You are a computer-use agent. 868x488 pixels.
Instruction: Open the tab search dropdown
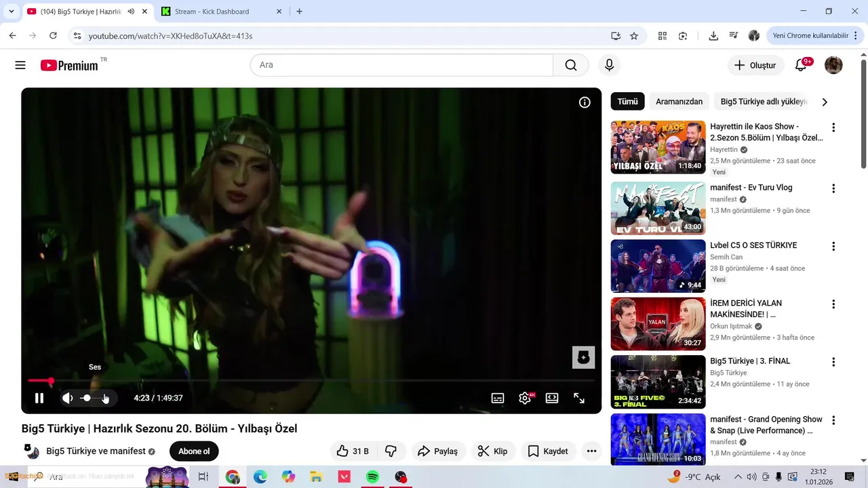11,12
